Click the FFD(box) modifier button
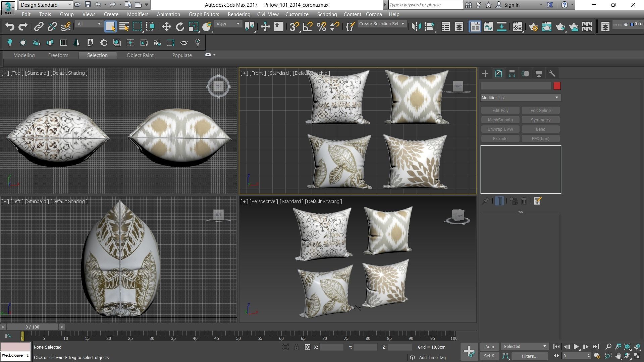 (x=540, y=138)
